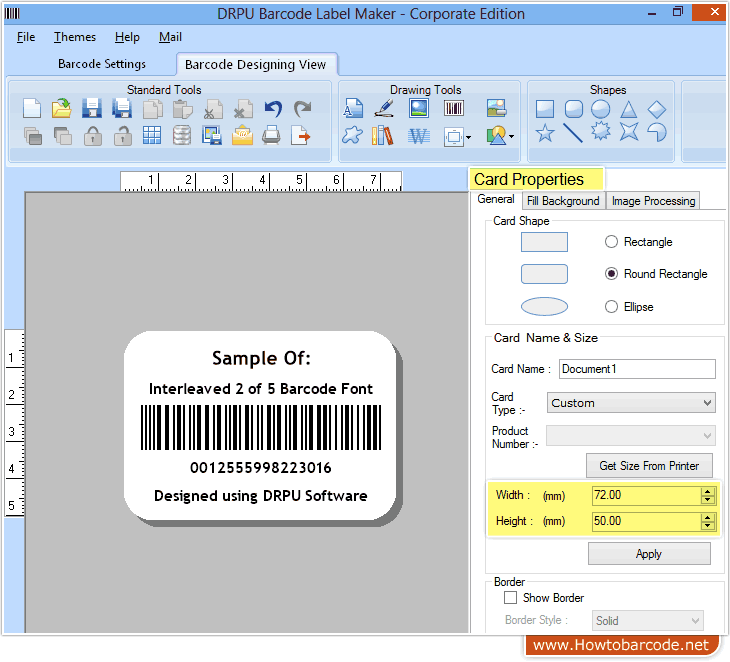Open the Themes menu
Viewport: 730px width, 662px height.
click(75, 37)
